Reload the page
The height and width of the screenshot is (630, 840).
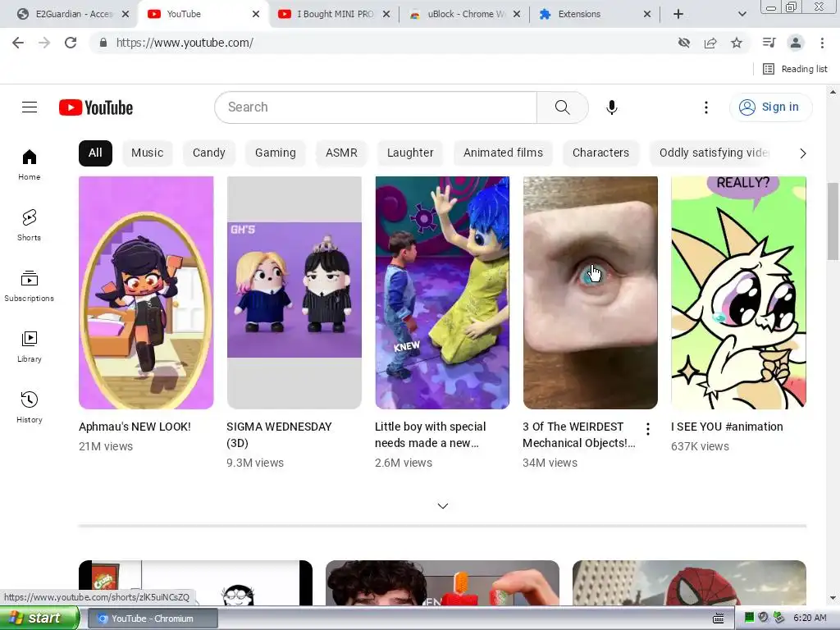coord(71,43)
